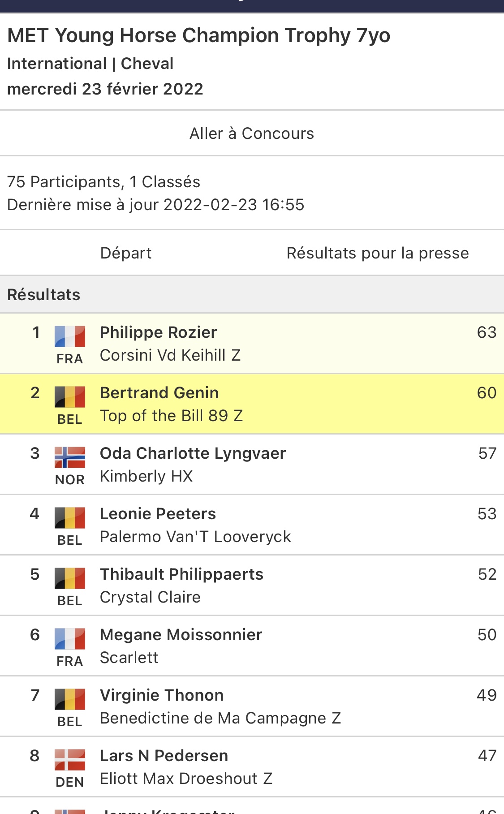Image resolution: width=504 pixels, height=814 pixels.
Task: Click the French flag beside Philippe Rozier
Action: (x=70, y=336)
